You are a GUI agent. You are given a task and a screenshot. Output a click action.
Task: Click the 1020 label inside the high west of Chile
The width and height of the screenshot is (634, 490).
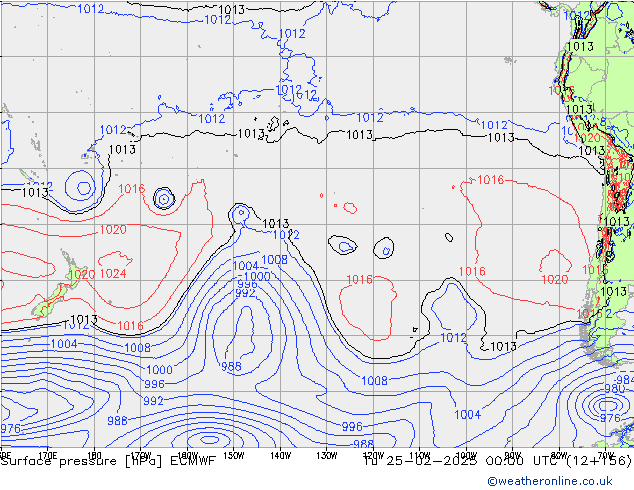coord(555,279)
